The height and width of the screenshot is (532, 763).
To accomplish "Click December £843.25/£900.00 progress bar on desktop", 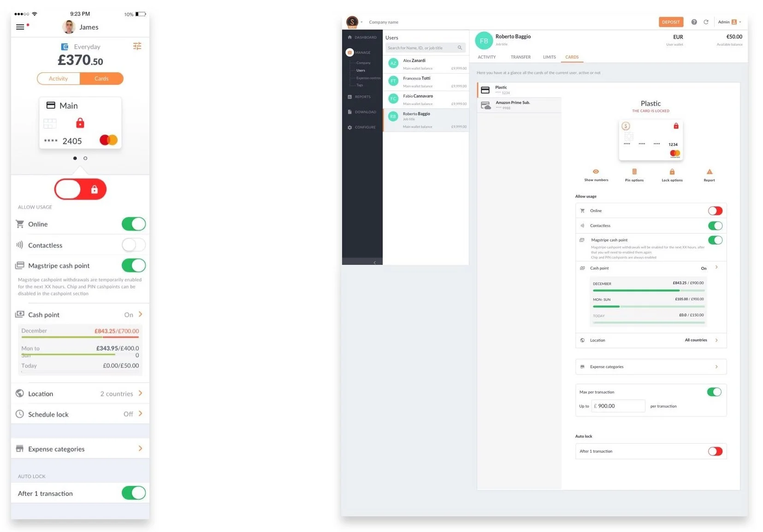I will click(x=648, y=291).
